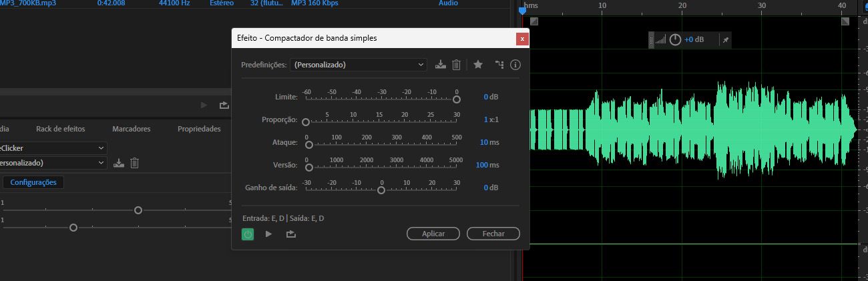Click the HUD volume knob
The height and width of the screenshot is (281, 868).
coord(675,39)
